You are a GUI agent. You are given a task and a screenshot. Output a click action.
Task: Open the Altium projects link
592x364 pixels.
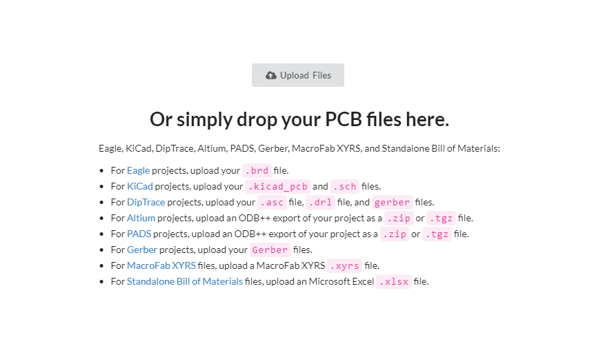pos(141,218)
